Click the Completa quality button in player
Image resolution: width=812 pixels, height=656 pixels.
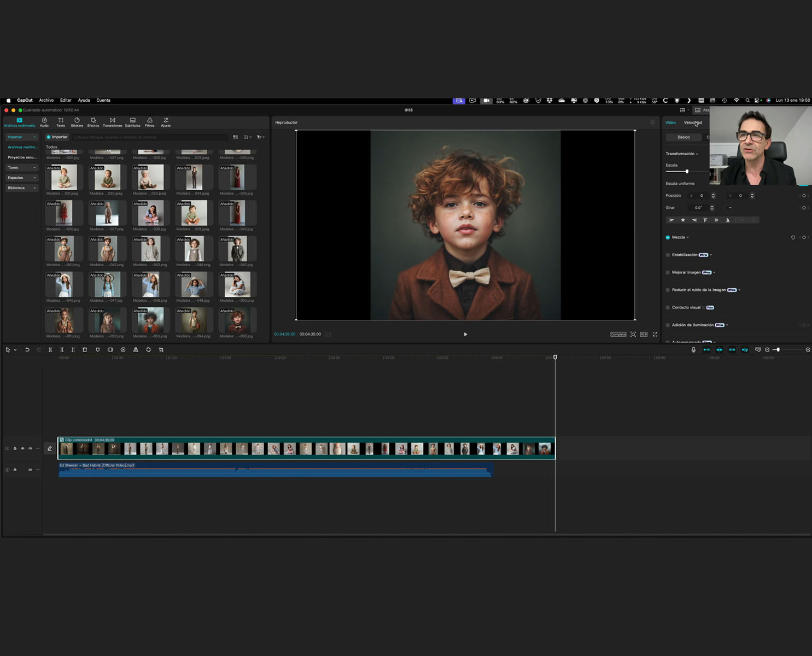pyautogui.click(x=618, y=335)
